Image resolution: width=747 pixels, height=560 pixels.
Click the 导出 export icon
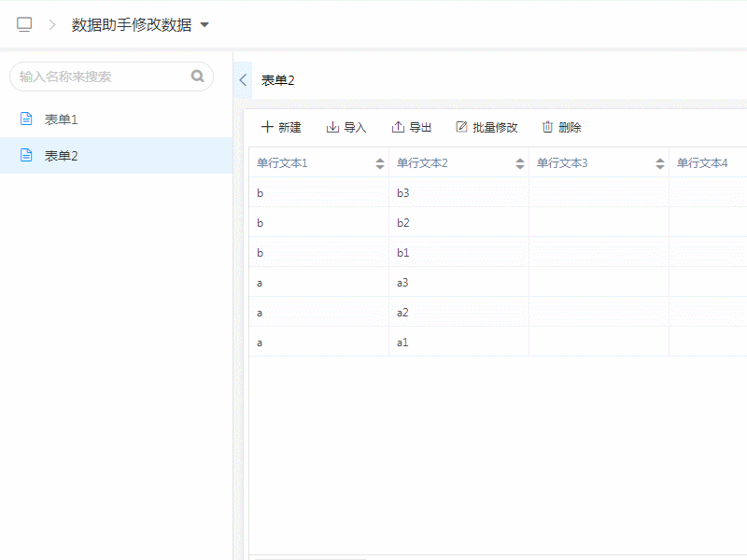(x=398, y=127)
